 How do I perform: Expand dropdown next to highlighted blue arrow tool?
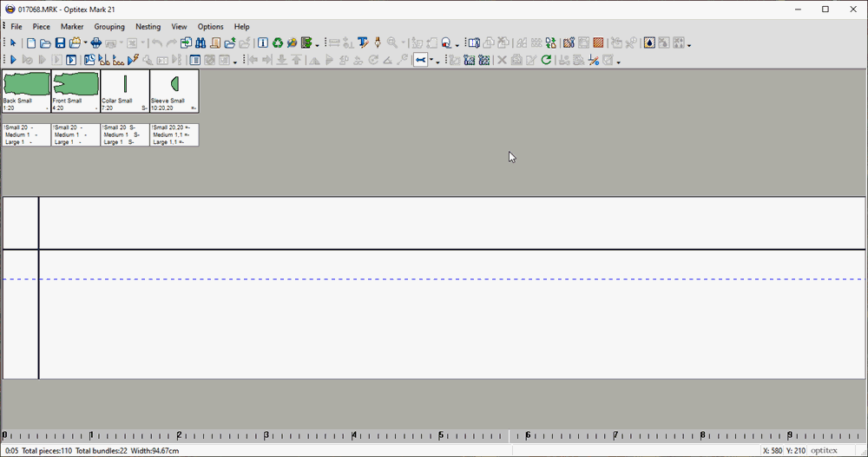437,62
